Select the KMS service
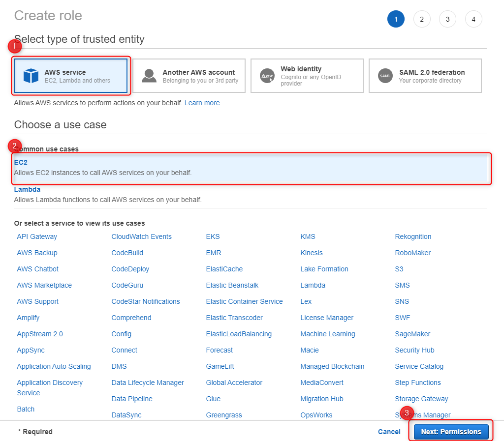 coord(308,236)
